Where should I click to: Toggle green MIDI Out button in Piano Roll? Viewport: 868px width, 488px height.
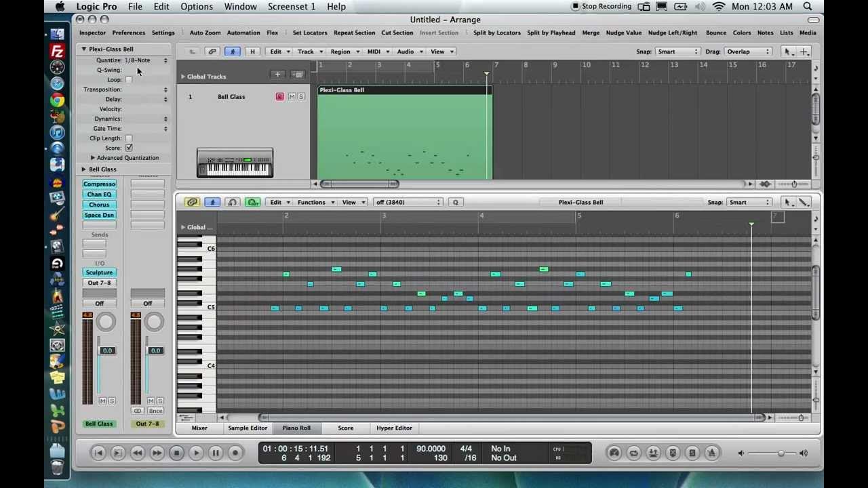tap(252, 202)
